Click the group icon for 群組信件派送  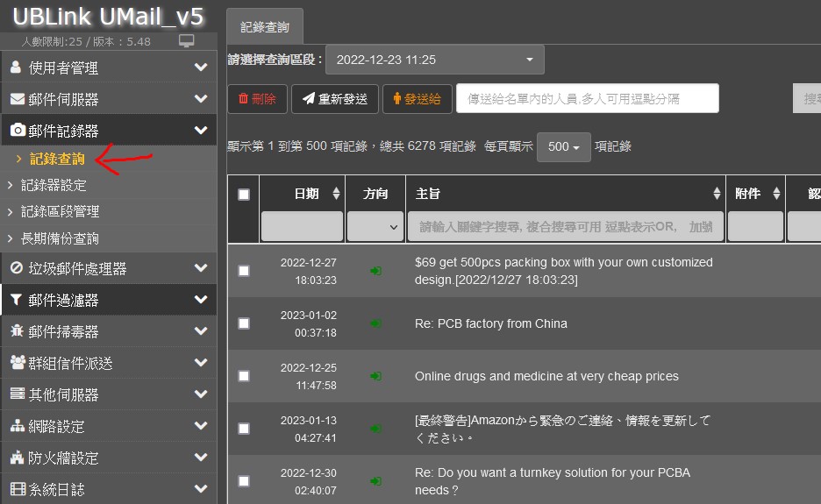pyautogui.click(x=18, y=363)
